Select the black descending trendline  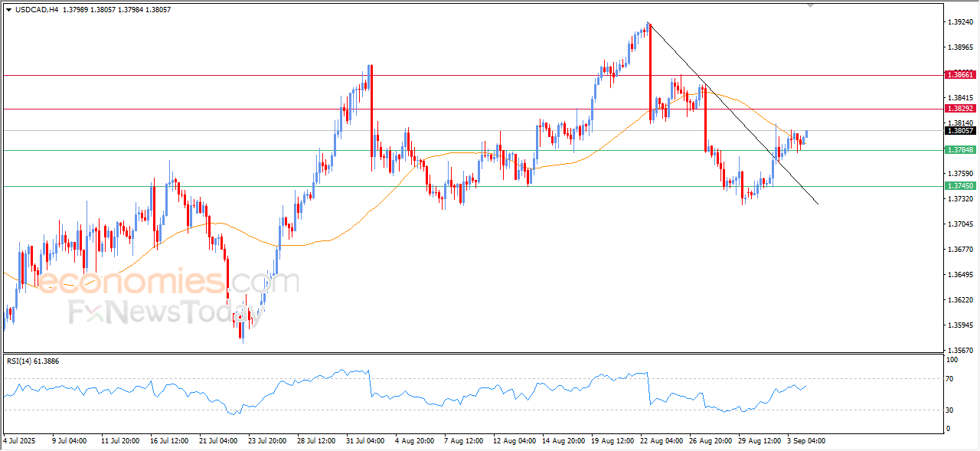click(733, 113)
